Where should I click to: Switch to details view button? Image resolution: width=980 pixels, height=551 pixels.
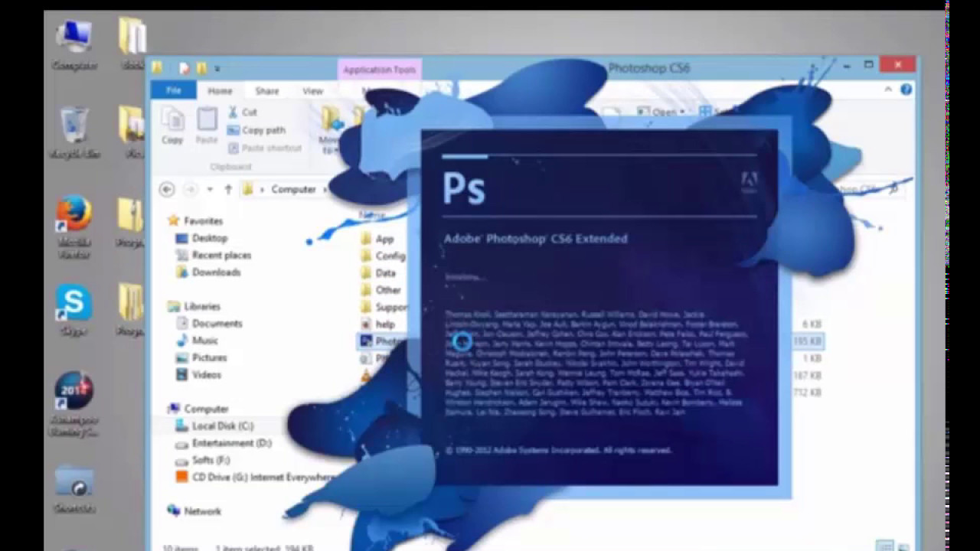pos(885,546)
